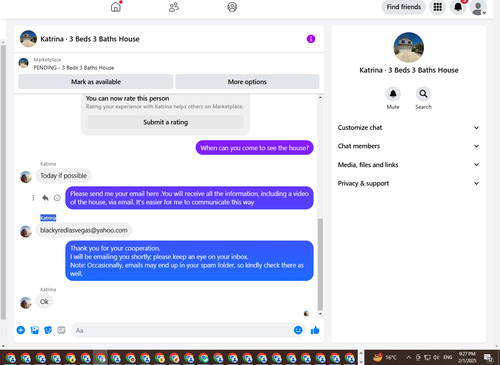Click the highlighted Katrina sender name
Viewport: 500px width, 365px height.
coord(48,218)
